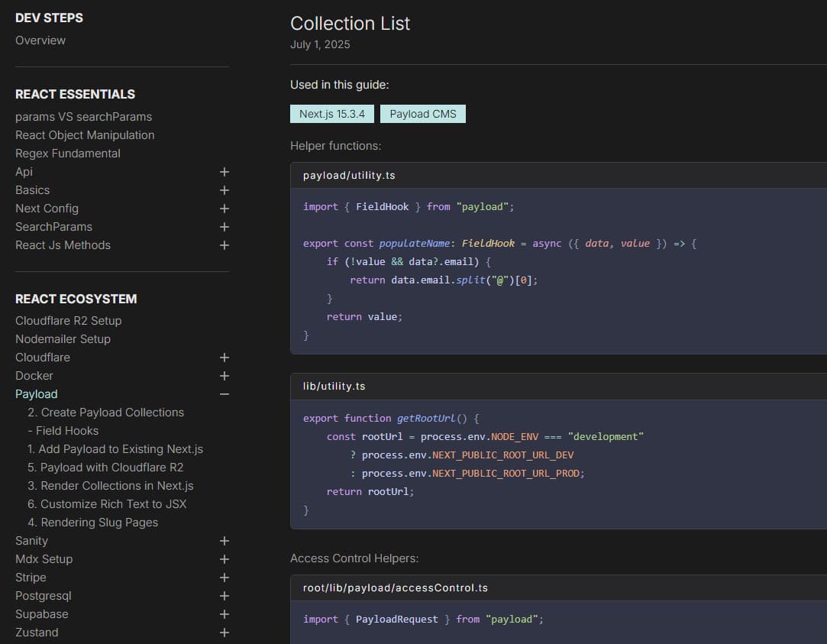
Task: Click plus icon beside Stripe
Action: click(x=224, y=578)
